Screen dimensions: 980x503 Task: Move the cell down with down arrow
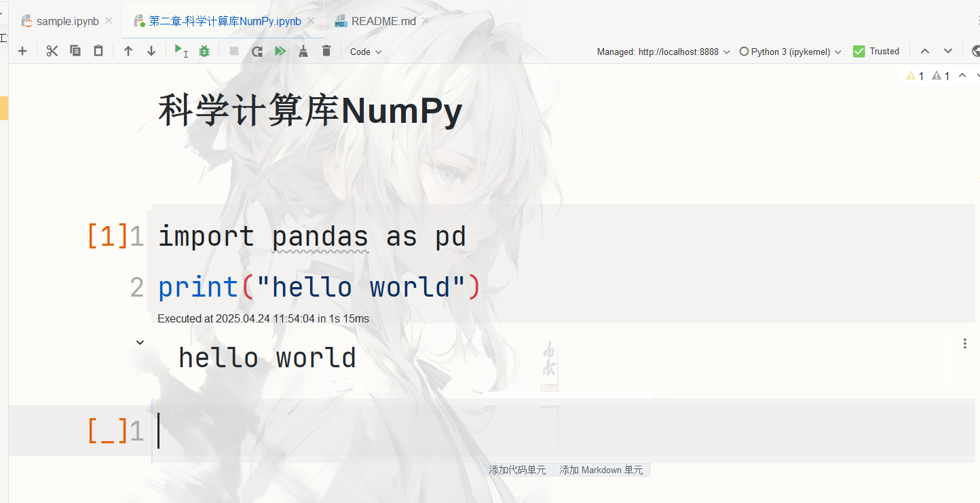(x=151, y=51)
